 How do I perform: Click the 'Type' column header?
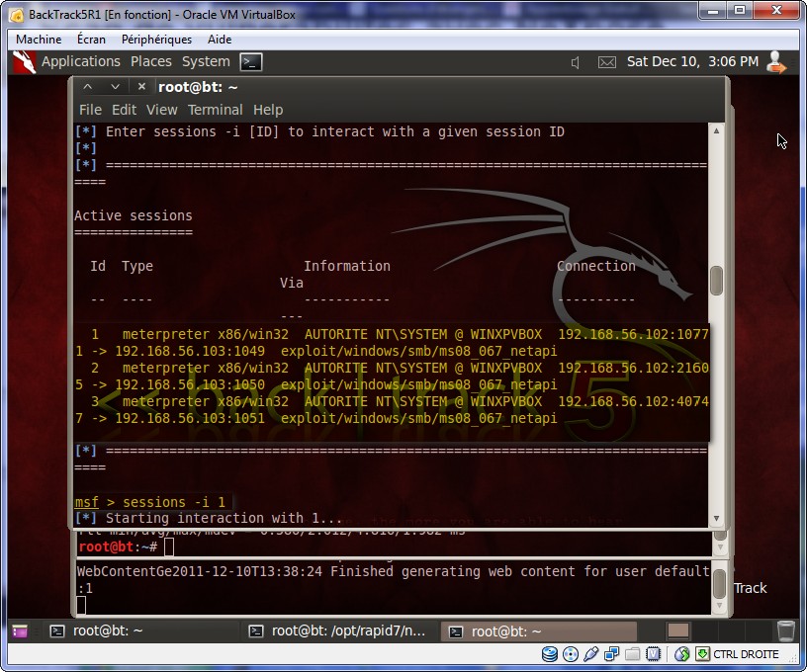137,267
